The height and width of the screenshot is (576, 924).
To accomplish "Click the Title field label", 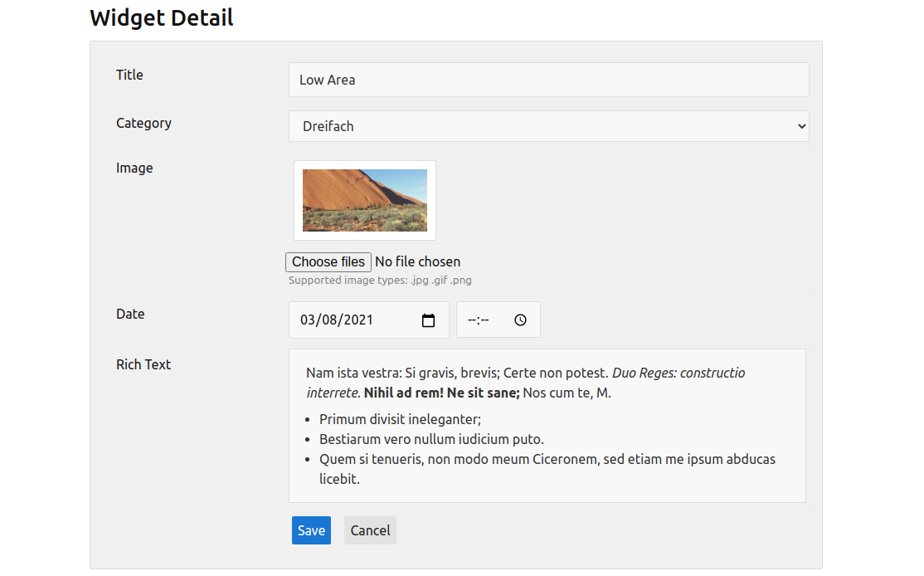I will tap(129, 75).
